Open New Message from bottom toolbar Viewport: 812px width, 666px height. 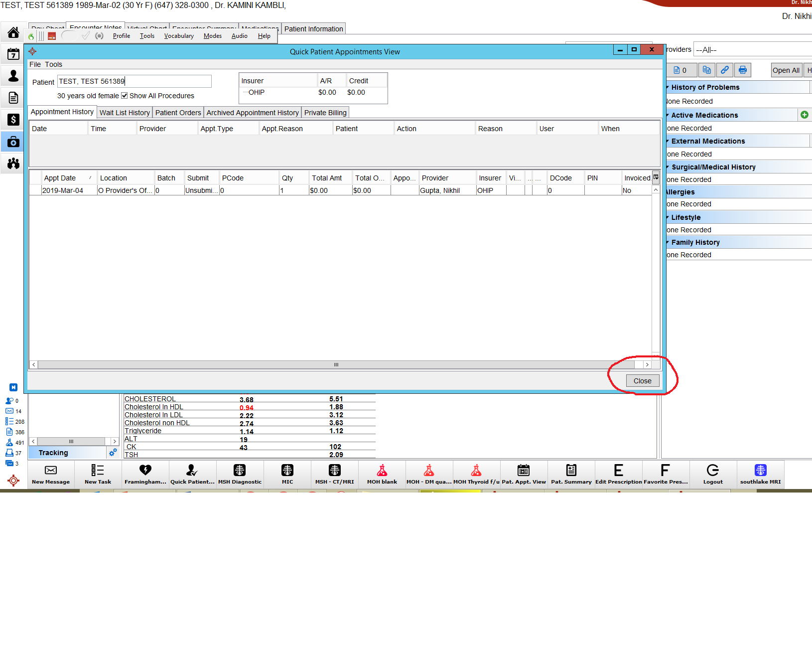51,474
